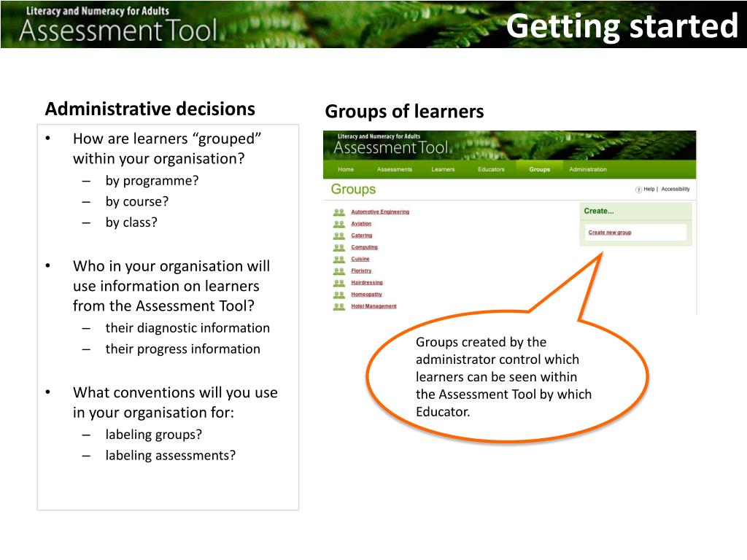Screen dimensions: 747x560
Task: Click the Floristry group link
Action: (361, 271)
